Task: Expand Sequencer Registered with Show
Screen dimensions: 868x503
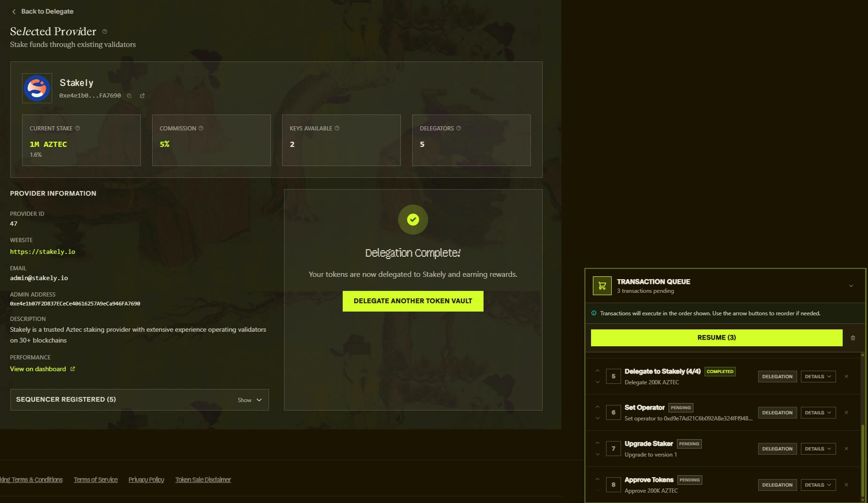Action: point(249,400)
